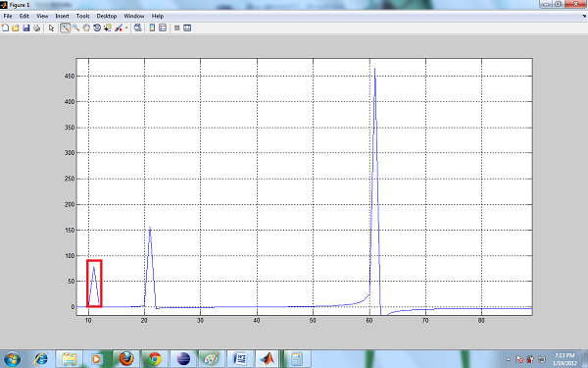The width and height of the screenshot is (588, 368).
Task: Print the figure
Action: pyautogui.click(x=36, y=27)
